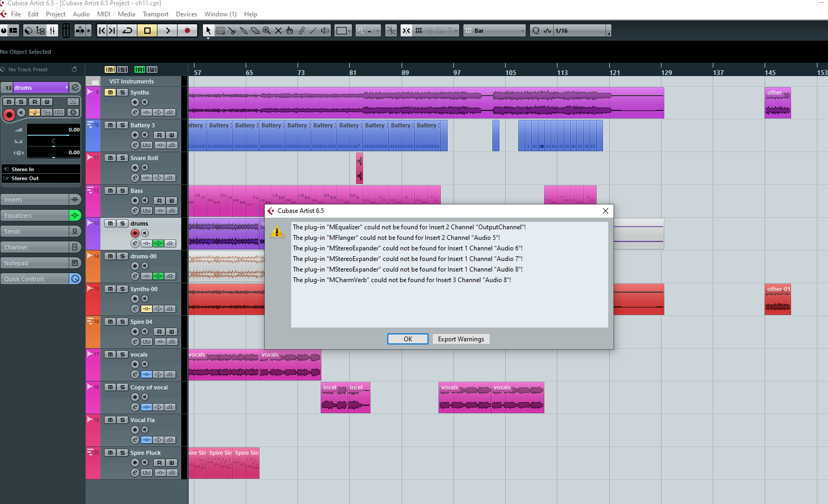
Task: Open the MIDI menu
Action: [x=104, y=14]
